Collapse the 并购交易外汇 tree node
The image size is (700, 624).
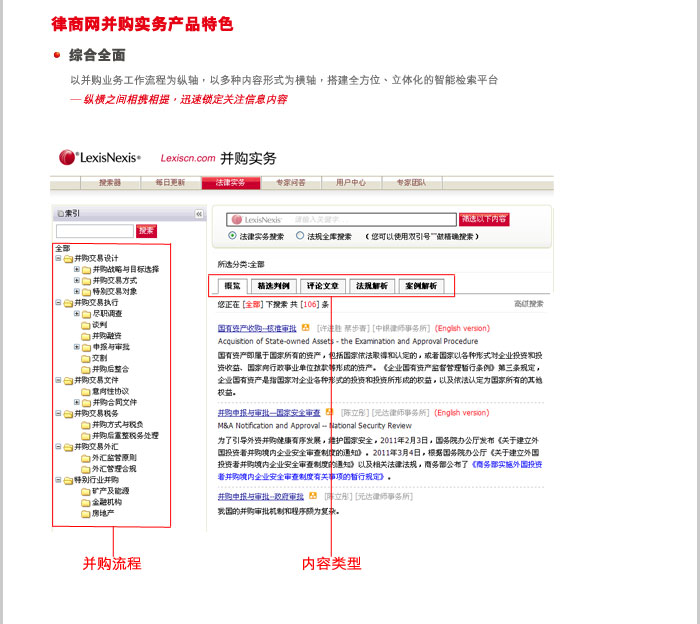pyautogui.click(x=58, y=446)
